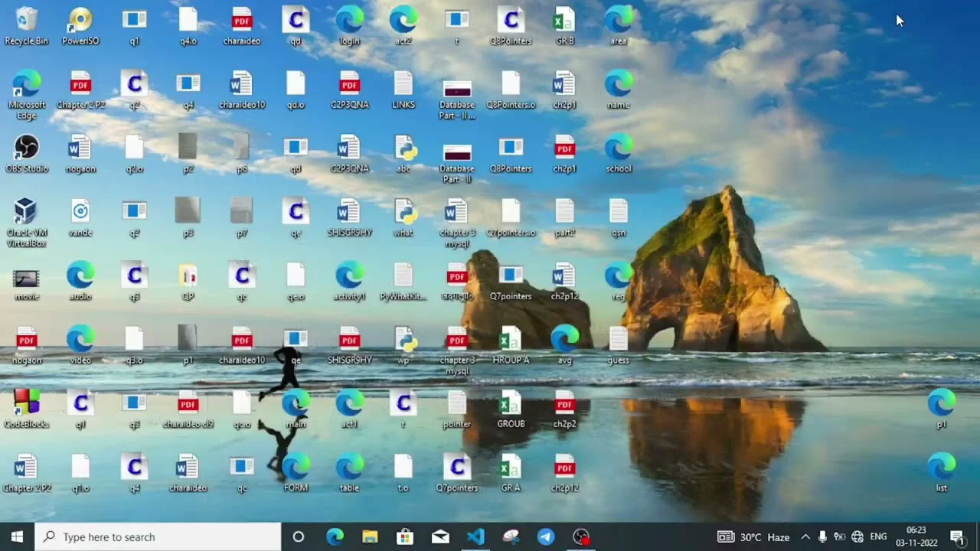Screen dimensions: 980x551
Task: Open the 30°C Haze weather widget
Action: [x=754, y=537]
